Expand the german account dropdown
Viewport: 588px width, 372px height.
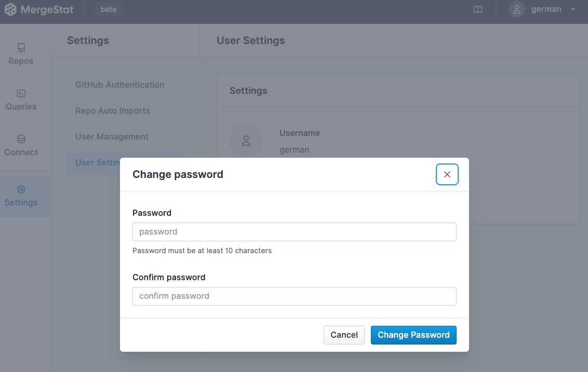[574, 9]
